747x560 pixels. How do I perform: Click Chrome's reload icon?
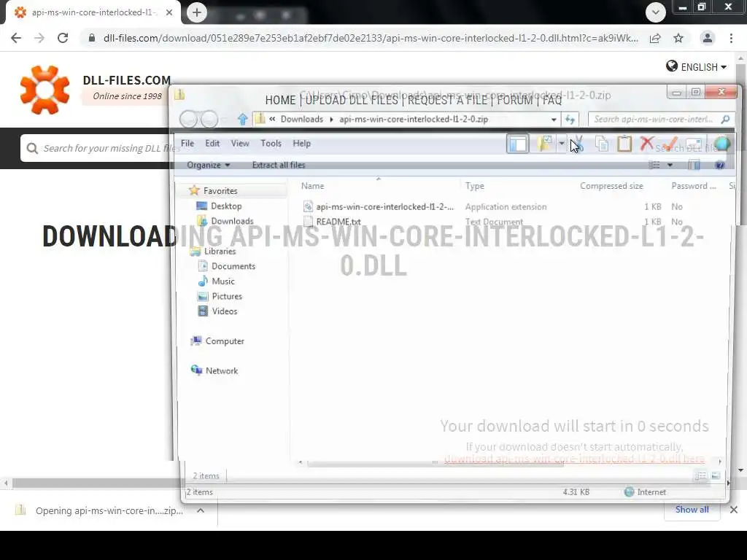[63, 38]
